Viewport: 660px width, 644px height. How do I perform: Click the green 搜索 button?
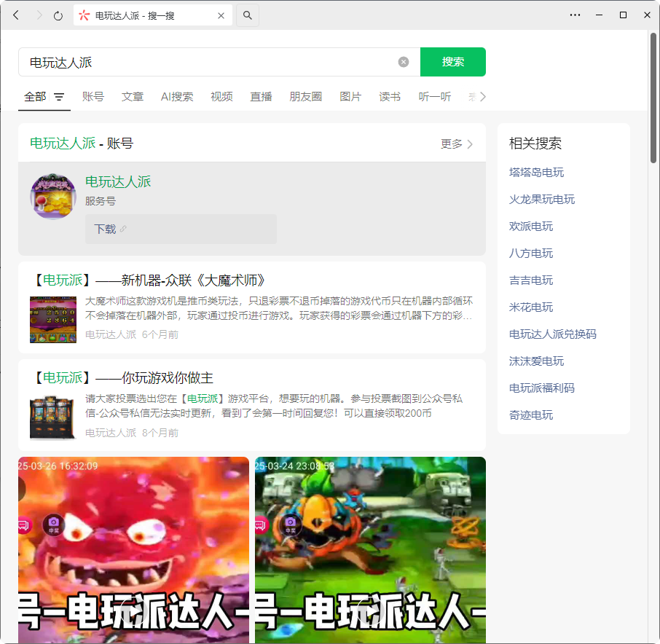453,62
